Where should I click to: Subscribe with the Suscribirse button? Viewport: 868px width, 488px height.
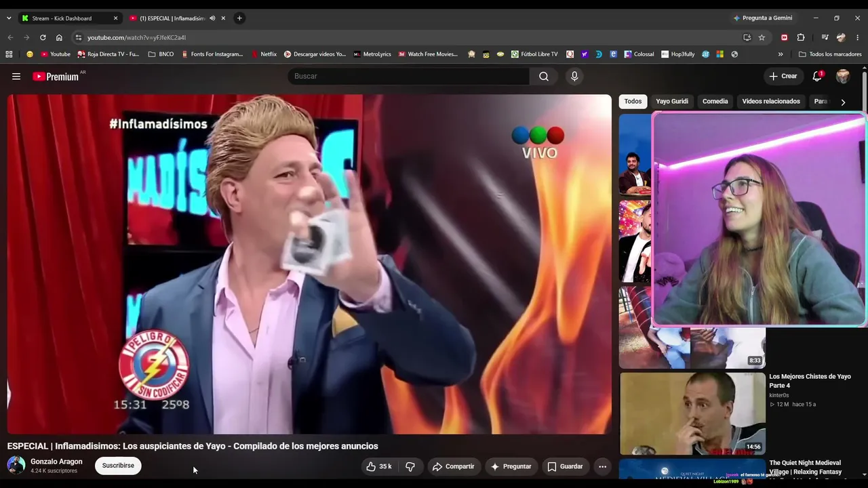point(118,466)
